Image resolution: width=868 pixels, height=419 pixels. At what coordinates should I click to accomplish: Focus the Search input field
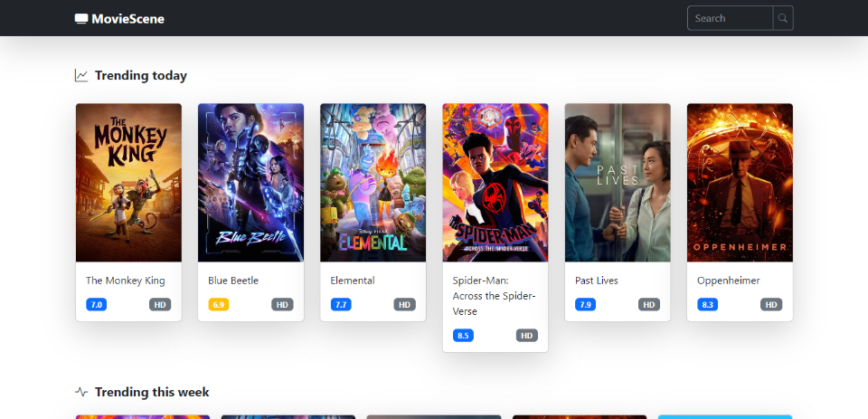tap(731, 18)
